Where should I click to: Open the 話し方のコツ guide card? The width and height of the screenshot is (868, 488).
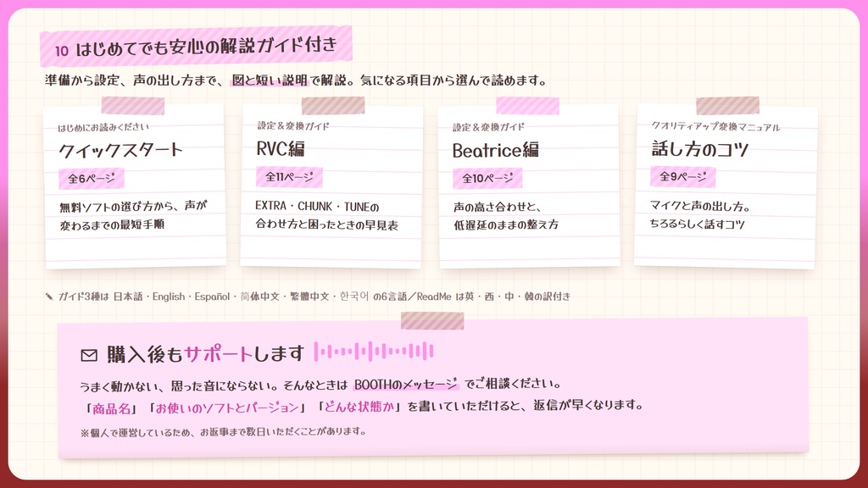[726, 186]
